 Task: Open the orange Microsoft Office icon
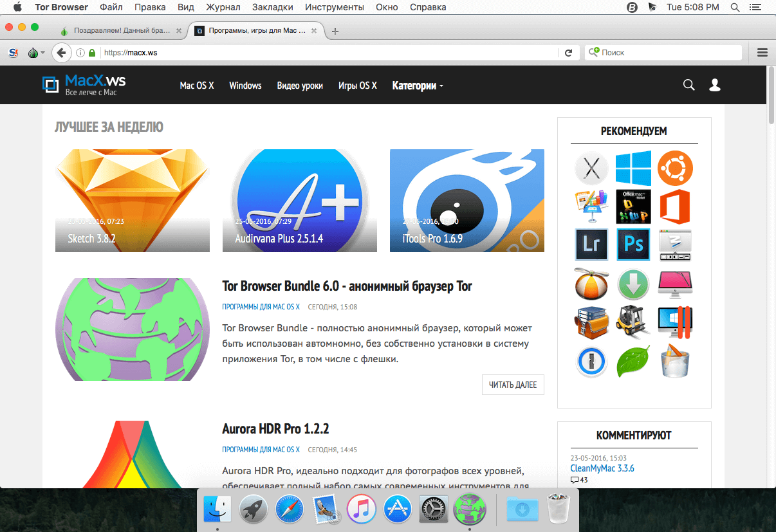pos(676,206)
